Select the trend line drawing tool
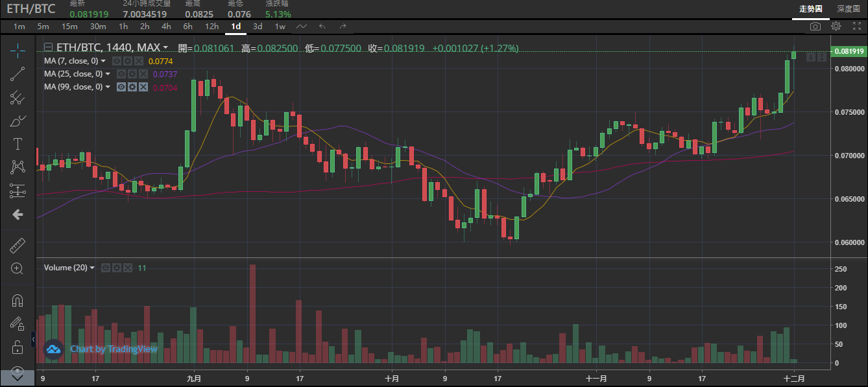Screen dimensions: 868x387 coord(18,73)
